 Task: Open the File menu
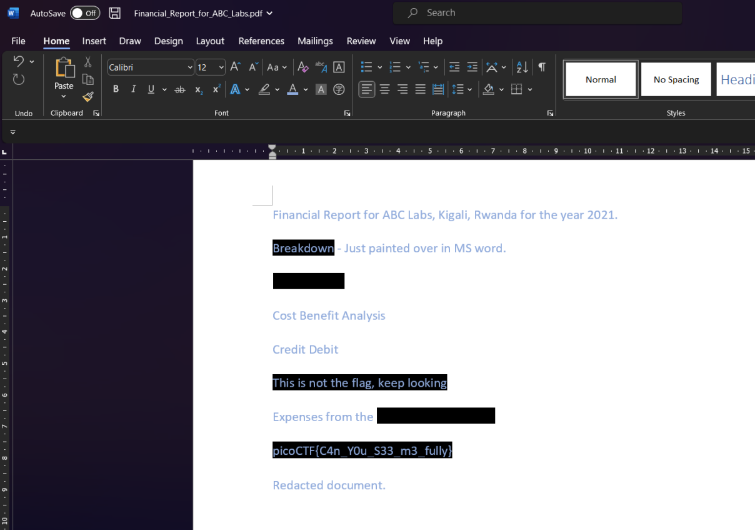tap(18, 41)
